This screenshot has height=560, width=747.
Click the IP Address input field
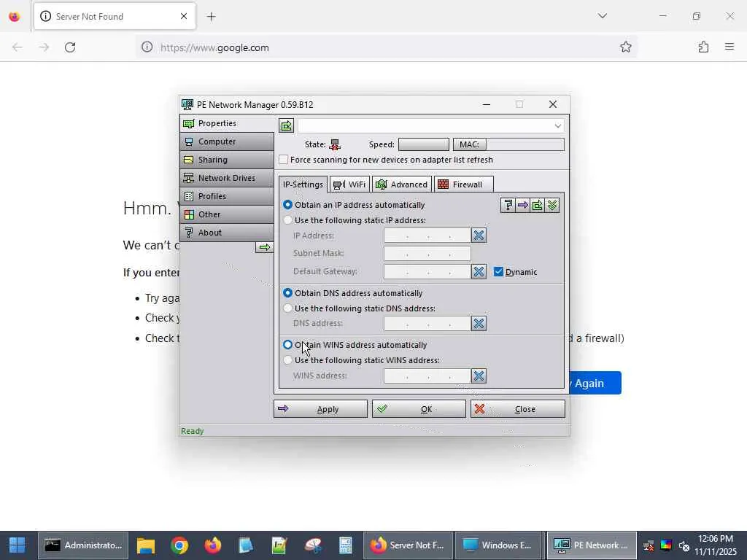coord(427,236)
